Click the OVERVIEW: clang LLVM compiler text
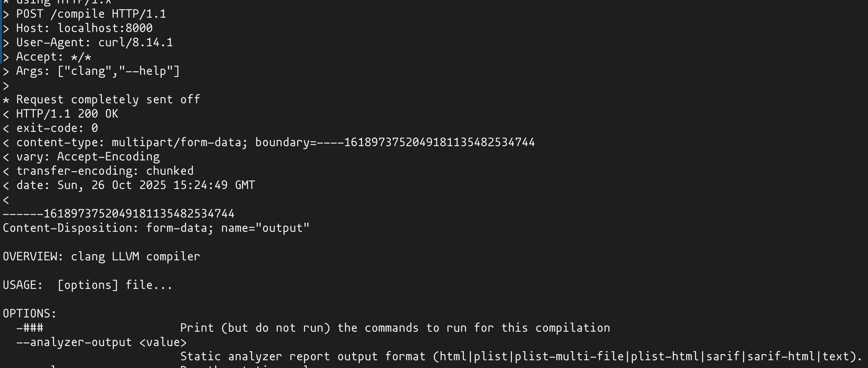This screenshot has width=868, height=368. pyautogui.click(x=102, y=257)
